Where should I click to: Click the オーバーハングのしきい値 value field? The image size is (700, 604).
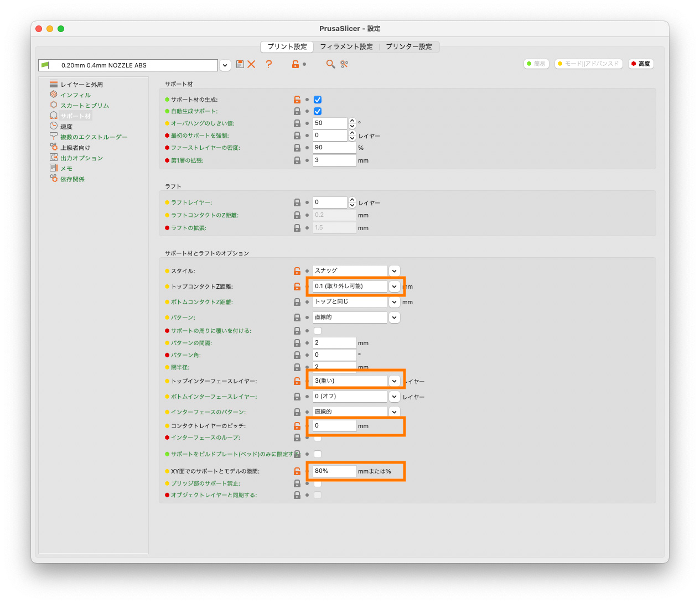pyautogui.click(x=330, y=123)
